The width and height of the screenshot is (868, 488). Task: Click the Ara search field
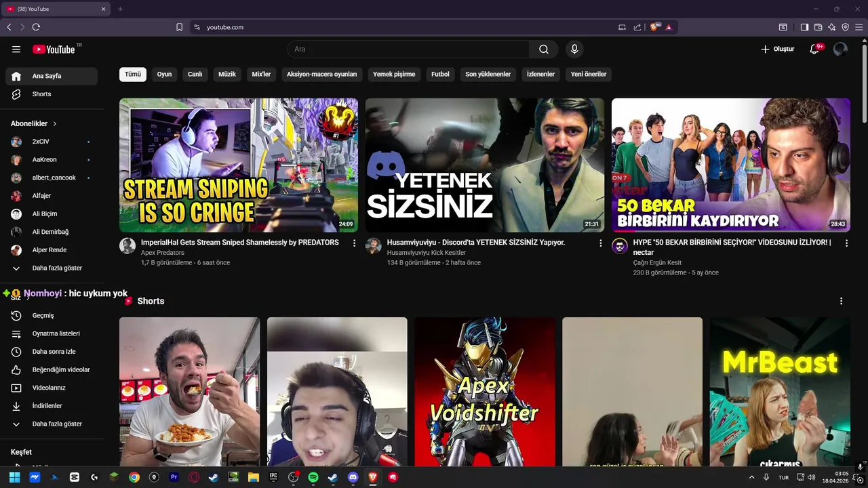(x=408, y=49)
